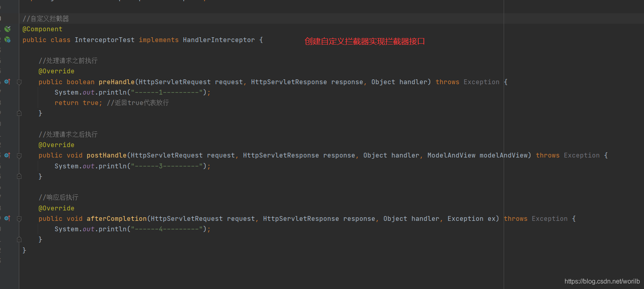Click the @Override annotation above preHandle

point(57,71)
